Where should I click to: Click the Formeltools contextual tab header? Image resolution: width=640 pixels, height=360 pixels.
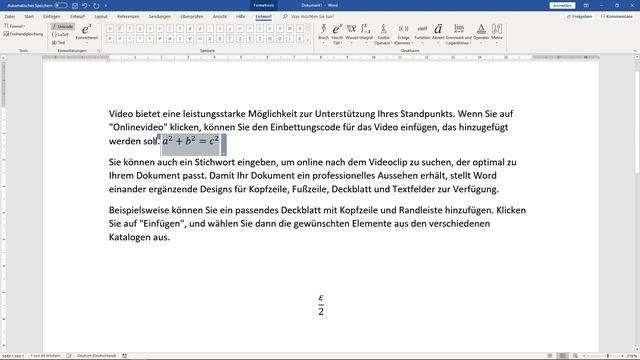point(264,5)
